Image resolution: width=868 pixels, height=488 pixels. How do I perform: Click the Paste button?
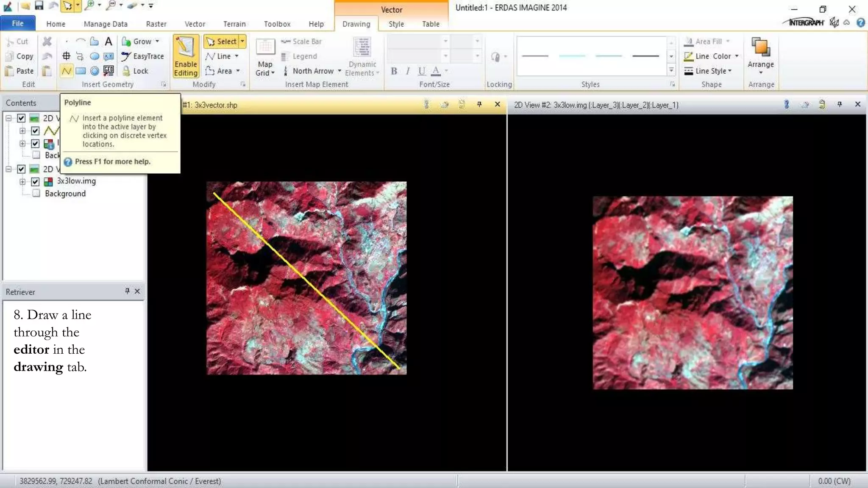19,71
